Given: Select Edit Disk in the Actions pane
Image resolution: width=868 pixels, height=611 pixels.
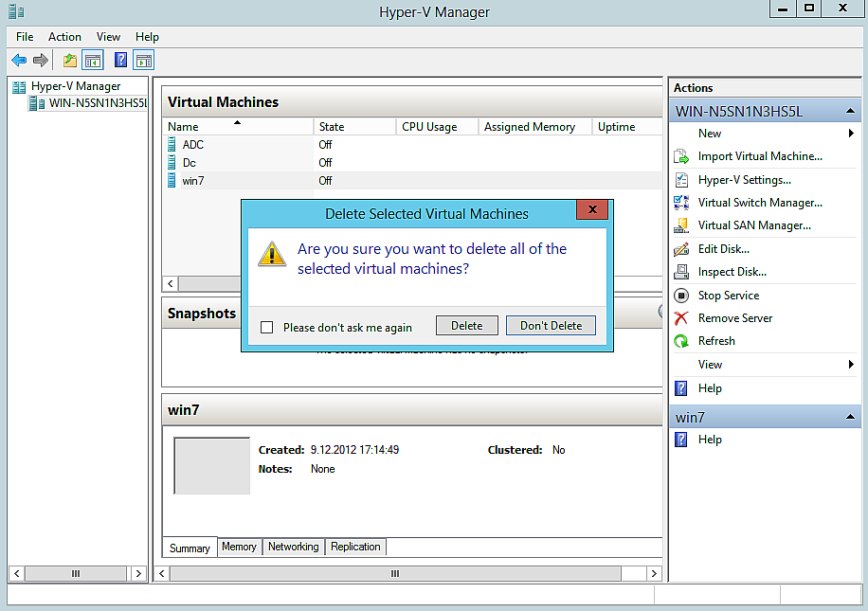Looking at the screenshot, I should [x=722, y=248].
